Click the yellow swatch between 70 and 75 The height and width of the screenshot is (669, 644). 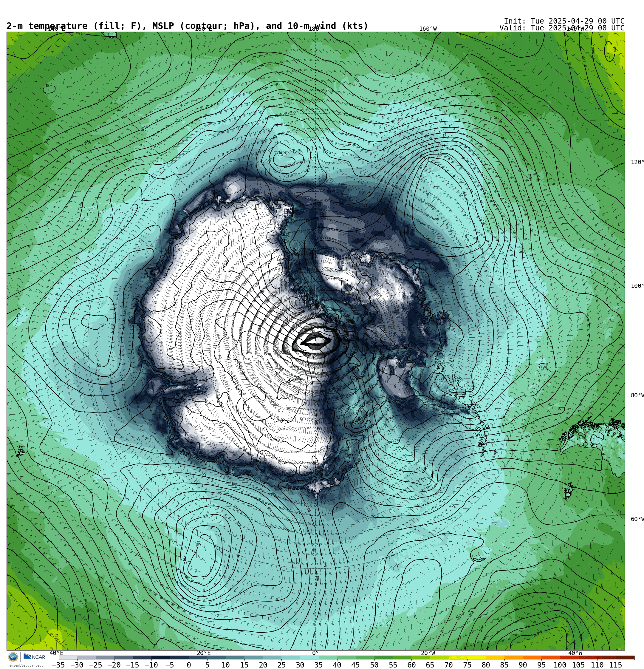[458, 657]
